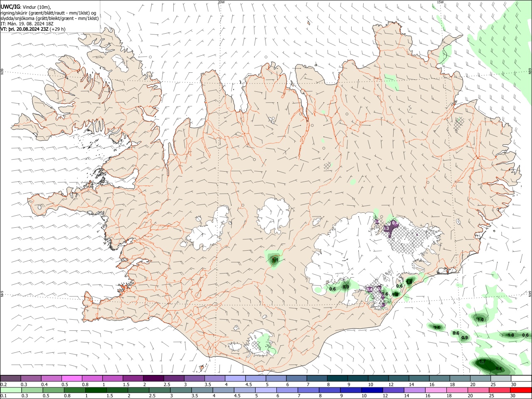Click the 0.1 label under the green scale

(x=4, y=396)
